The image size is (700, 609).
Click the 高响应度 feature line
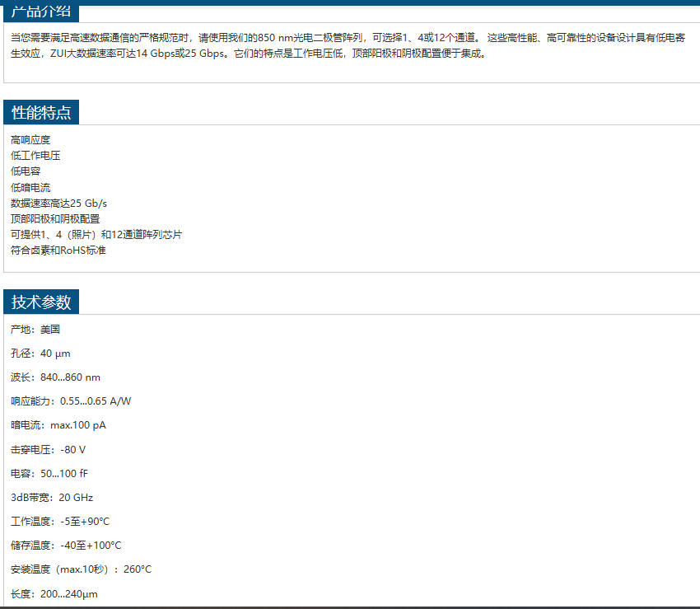click(30, 140)
